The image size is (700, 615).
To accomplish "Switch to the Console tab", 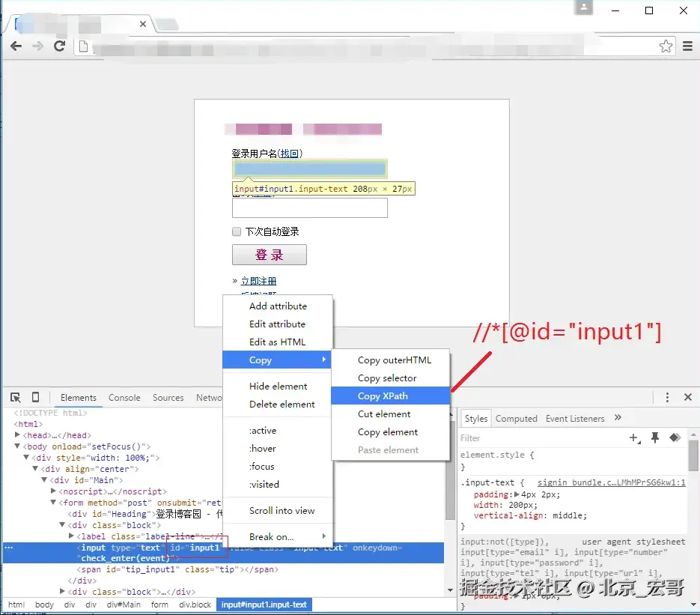I will pos(124,398).
